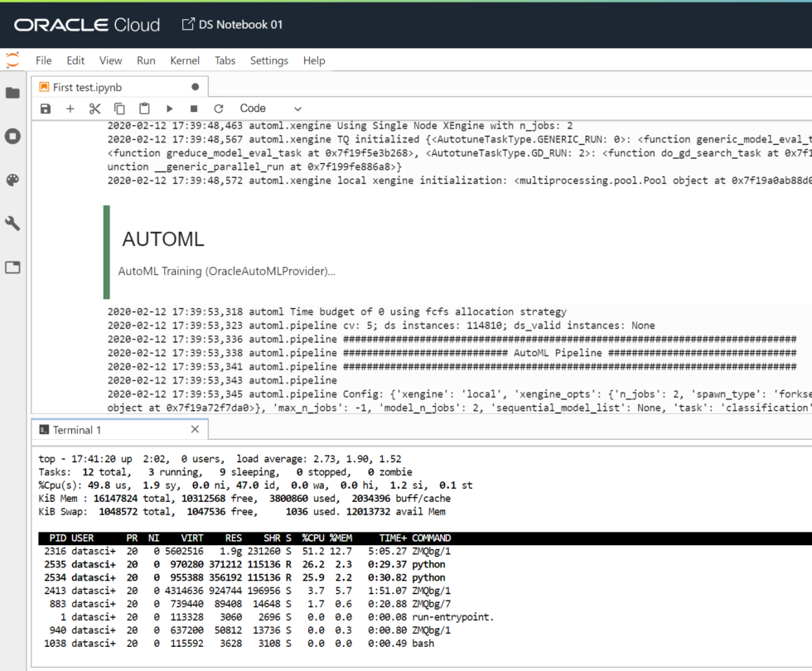
Task: Insert a new cell below
Action: coord(70,108)
